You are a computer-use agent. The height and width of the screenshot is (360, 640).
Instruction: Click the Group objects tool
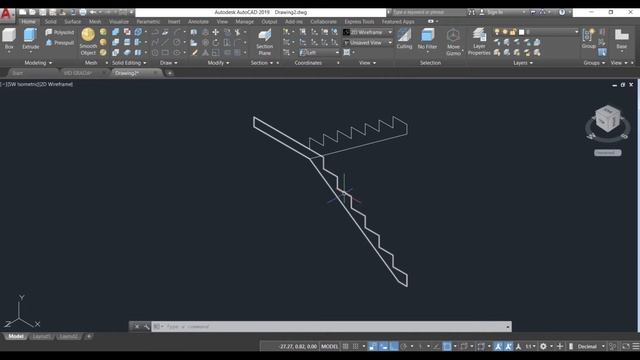coord(588,39)
